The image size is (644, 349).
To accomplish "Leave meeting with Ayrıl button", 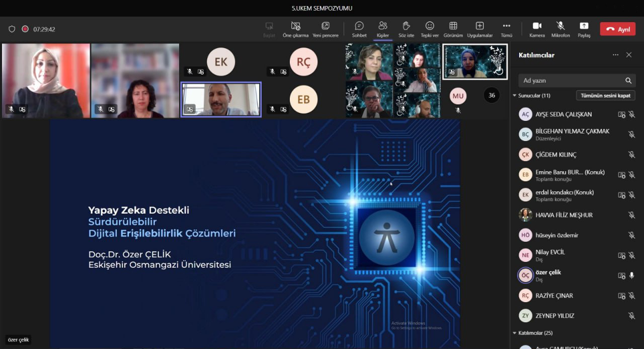I will [617, 29].
